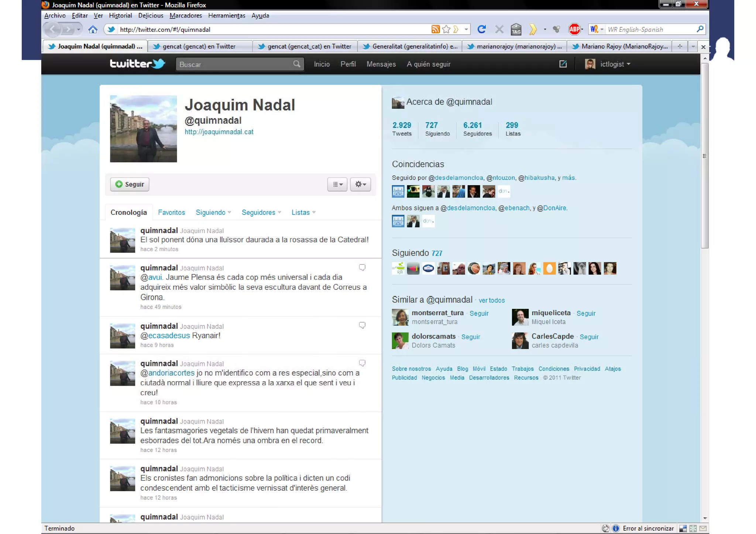Click the Firefox home icon
The image size is (756, 534).
[x=93, y=29]
